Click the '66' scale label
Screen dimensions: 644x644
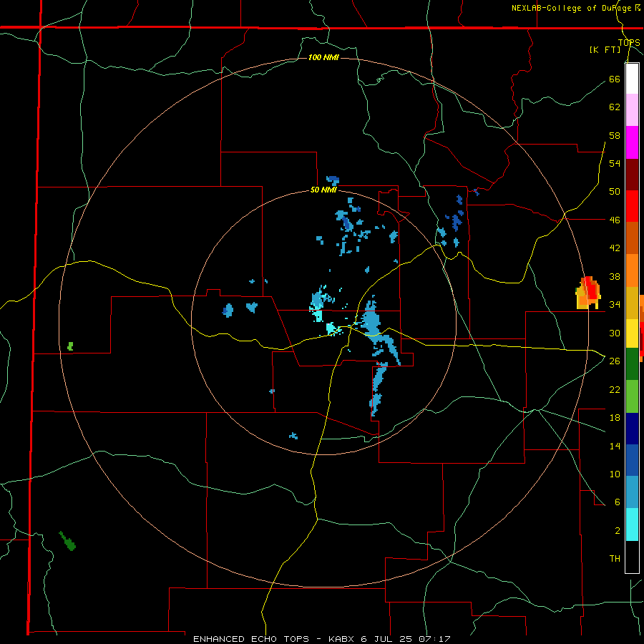pos(615,79)
